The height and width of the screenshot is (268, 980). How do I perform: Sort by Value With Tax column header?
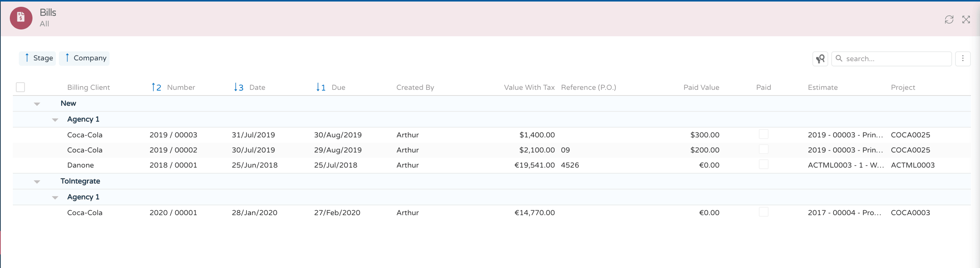[529, 88]
